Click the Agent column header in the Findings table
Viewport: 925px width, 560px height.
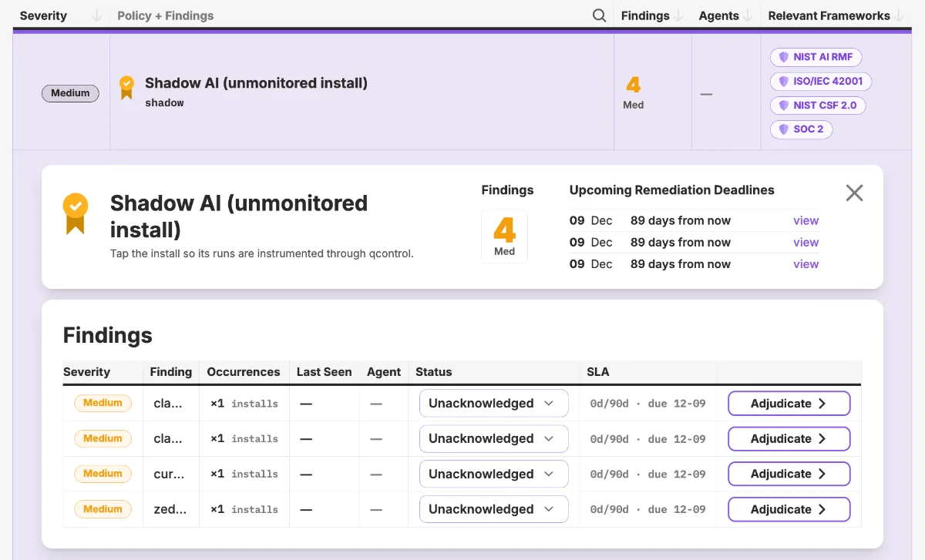click(384, 371)
